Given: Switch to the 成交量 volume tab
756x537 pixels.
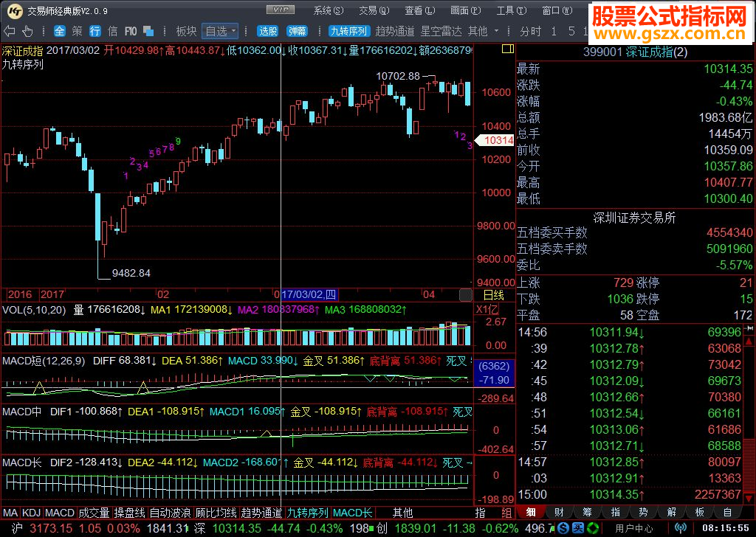Looking at the screenshot, I should [94, 513].
